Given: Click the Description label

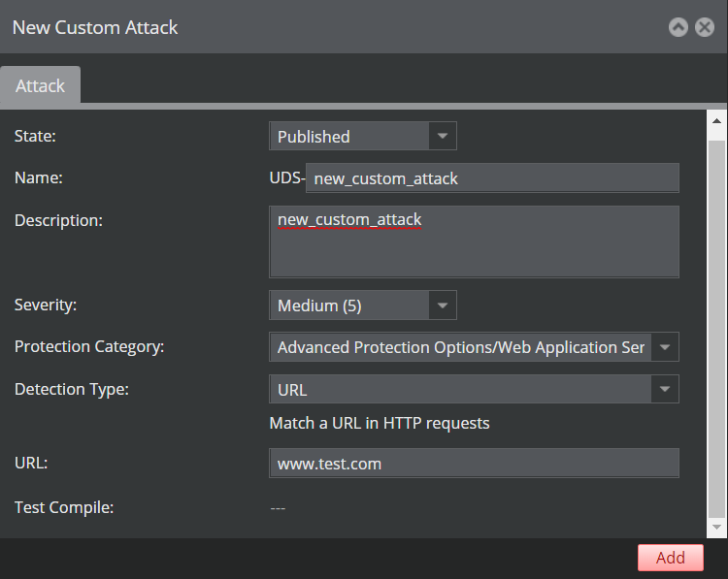Looking at the screenshot, I should (x=58, y=220).
